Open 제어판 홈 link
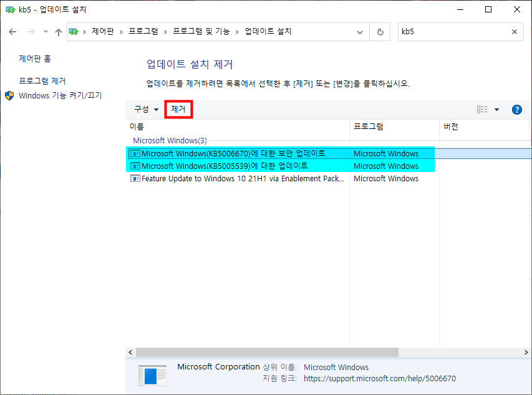The image size is (532, 395). (35, 59)
